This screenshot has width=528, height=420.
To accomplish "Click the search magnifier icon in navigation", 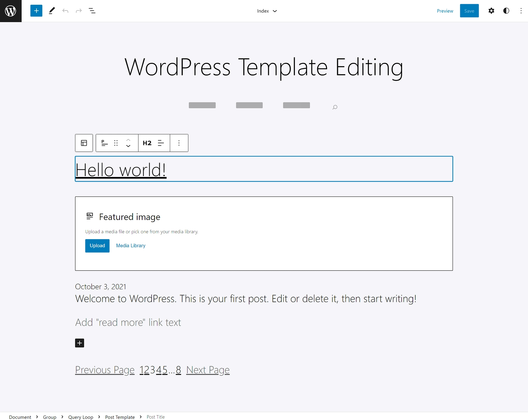I will [335, 107].
